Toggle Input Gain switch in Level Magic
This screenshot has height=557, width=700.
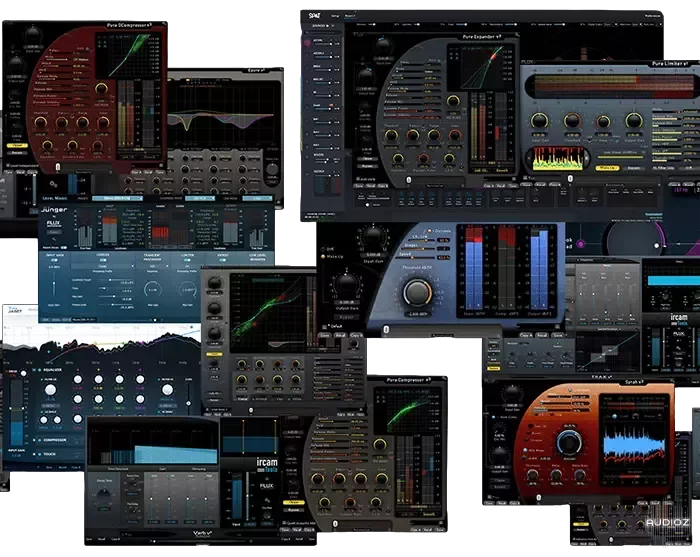point(54,261)
